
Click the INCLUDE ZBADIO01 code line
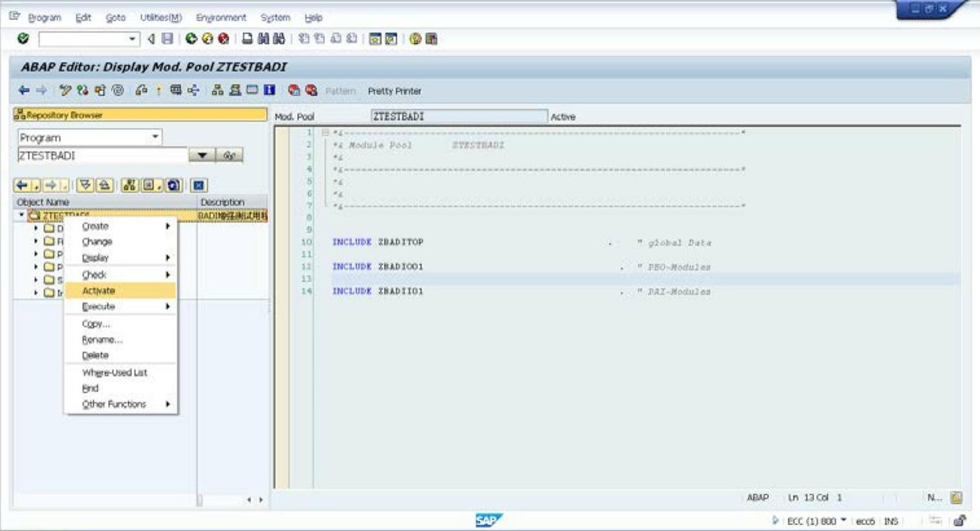(377, 266)
